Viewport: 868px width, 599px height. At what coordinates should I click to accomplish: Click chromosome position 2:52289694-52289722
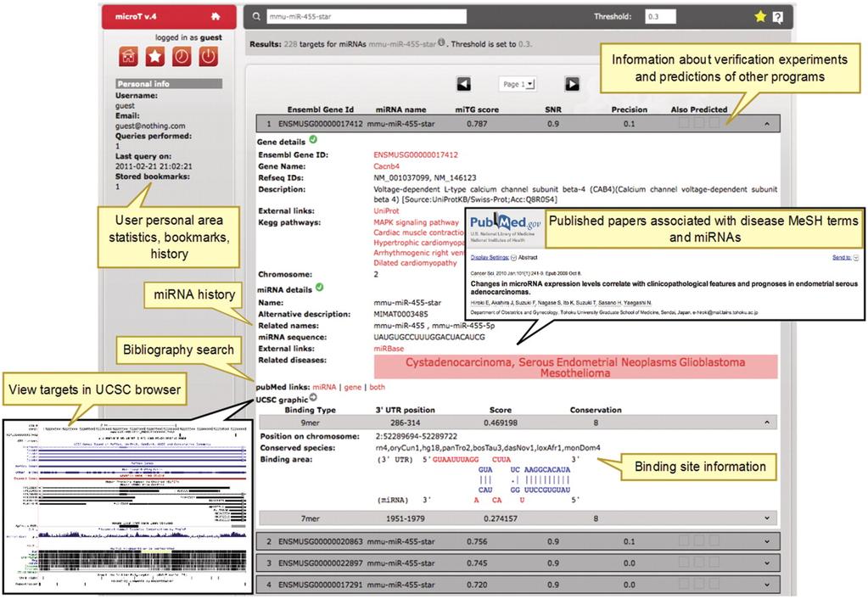(417, 436)
